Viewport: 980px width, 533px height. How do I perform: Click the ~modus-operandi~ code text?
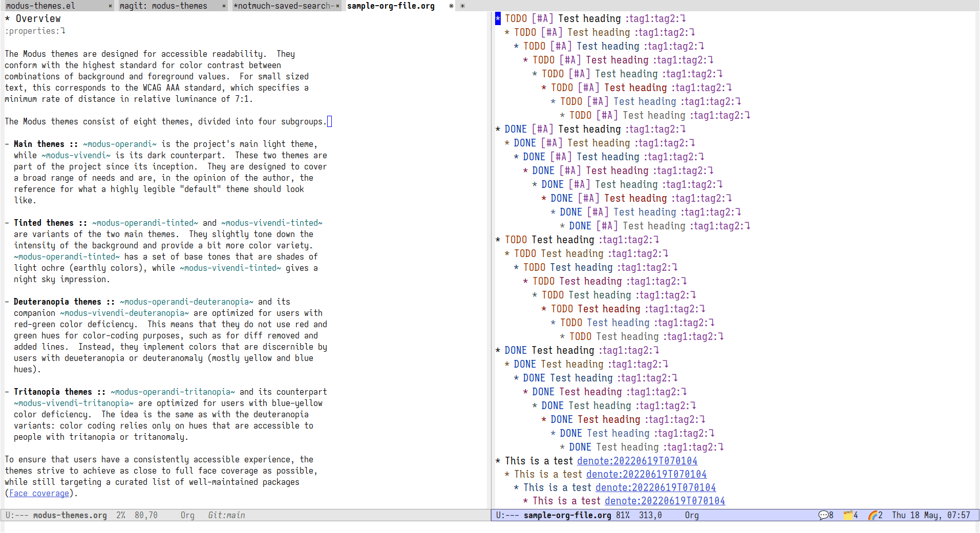[120, 144]
